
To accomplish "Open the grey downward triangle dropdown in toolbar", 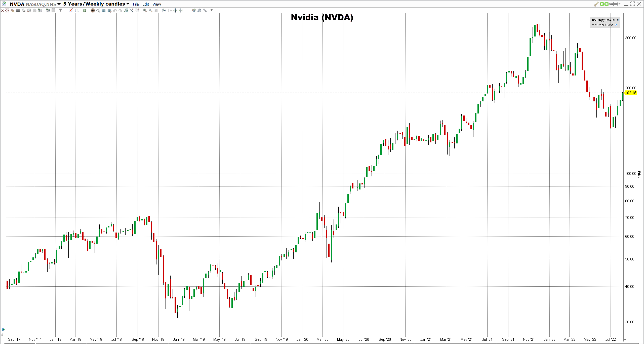I will click(x=60, y=10).
